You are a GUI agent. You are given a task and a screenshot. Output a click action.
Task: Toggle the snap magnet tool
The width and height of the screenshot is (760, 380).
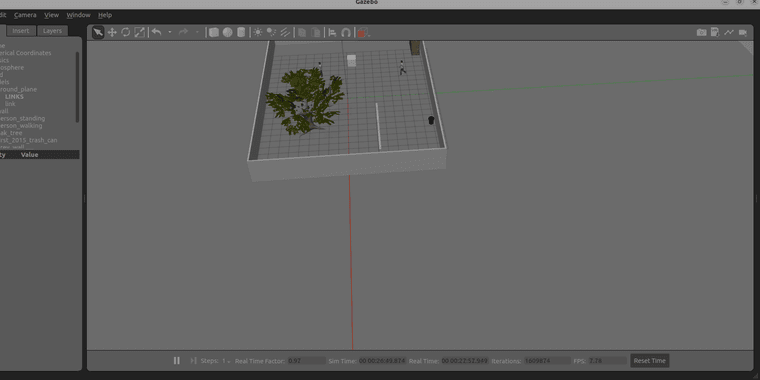point(346,32)
